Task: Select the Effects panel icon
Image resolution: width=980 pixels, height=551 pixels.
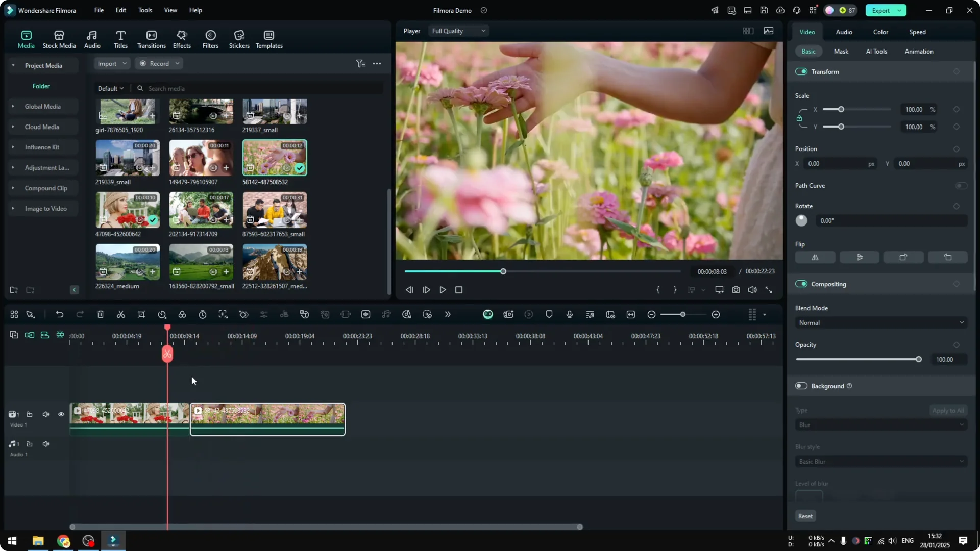Action: [x=182, y=38]
